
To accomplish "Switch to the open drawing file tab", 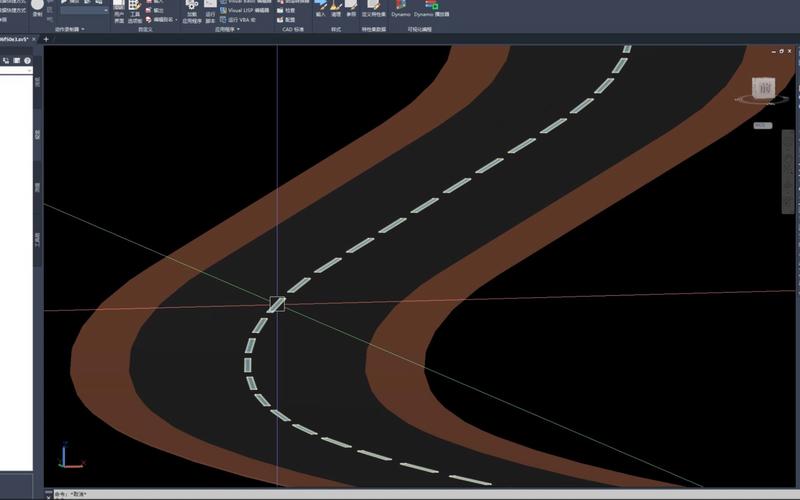I will tap(15, 39).
